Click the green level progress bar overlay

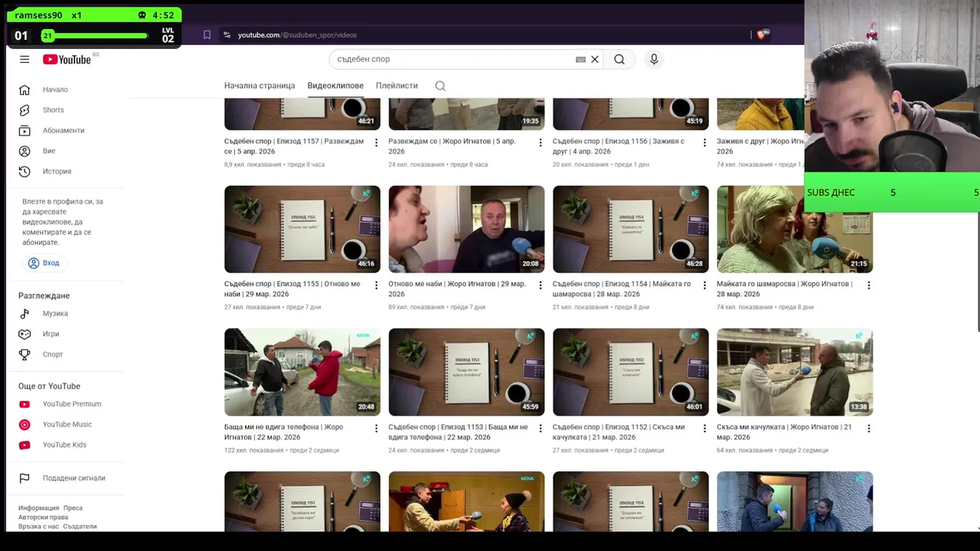tap(96, 35)
